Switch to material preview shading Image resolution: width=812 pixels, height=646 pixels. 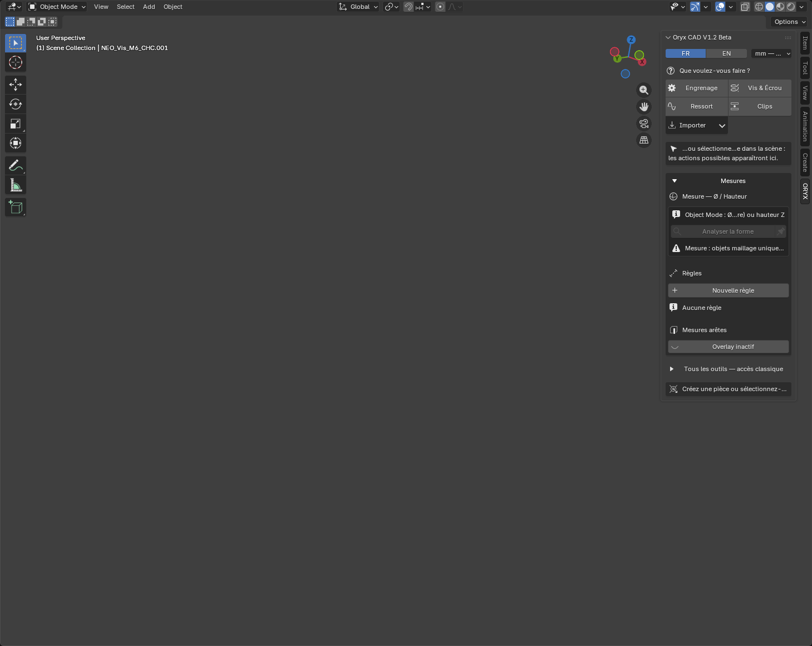click(x=780, y=7)
